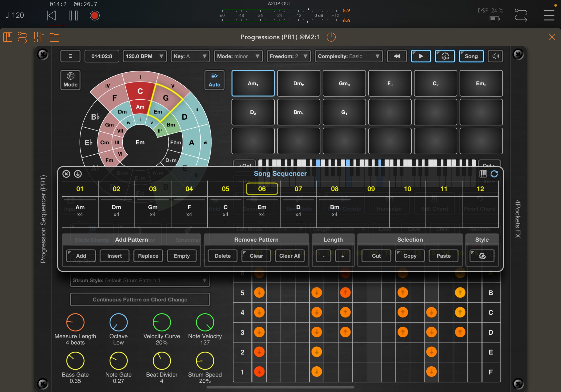Open the Strum Style dropdown

[x=140, y=280]
